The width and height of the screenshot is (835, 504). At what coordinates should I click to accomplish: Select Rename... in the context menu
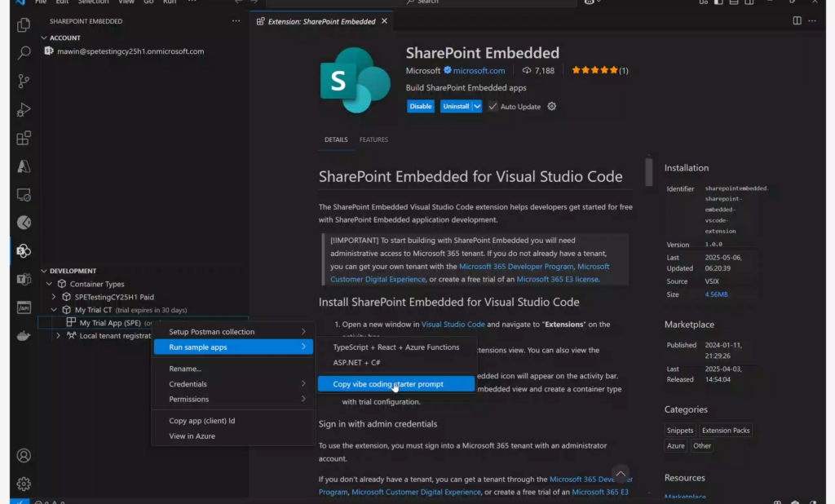[x=233, y=368]
